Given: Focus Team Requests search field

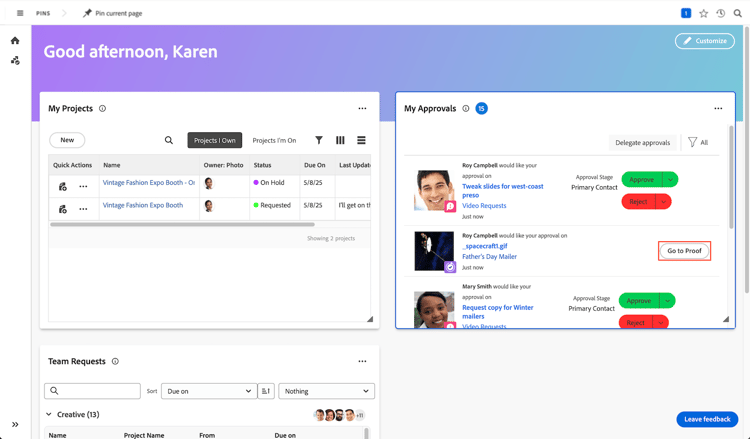Looking at the screenshot, I should [x=92, y=391].
